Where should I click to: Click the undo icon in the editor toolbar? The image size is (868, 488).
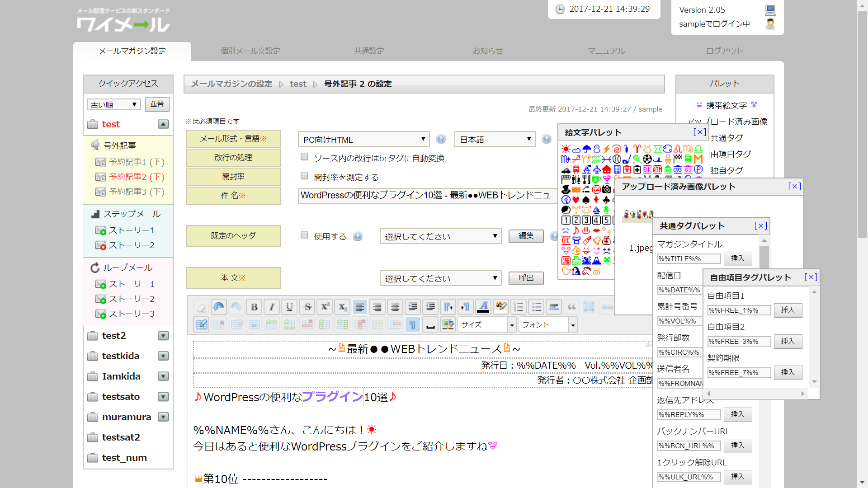click(219, 306)
